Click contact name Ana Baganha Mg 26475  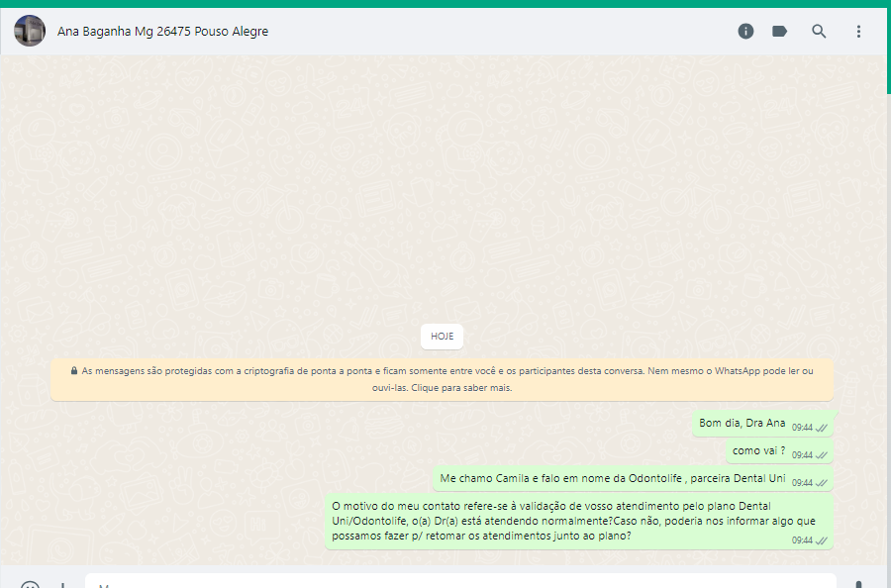click(162, 32)
